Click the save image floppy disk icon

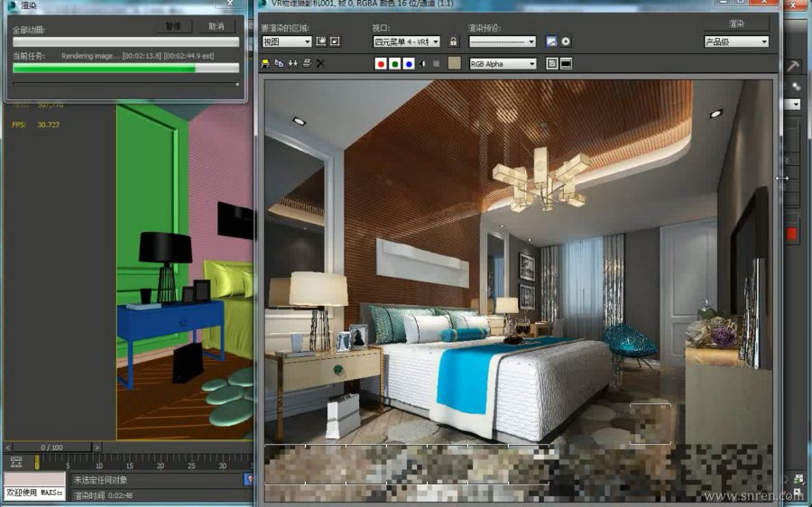point(265,63)
